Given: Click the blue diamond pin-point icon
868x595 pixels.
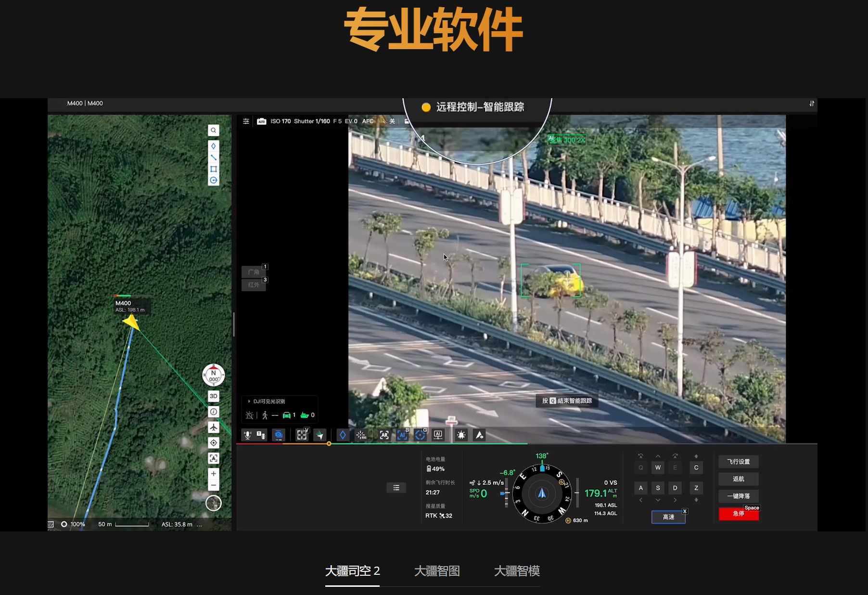Looking at the screenshot, I should click(x=343, y=435).
